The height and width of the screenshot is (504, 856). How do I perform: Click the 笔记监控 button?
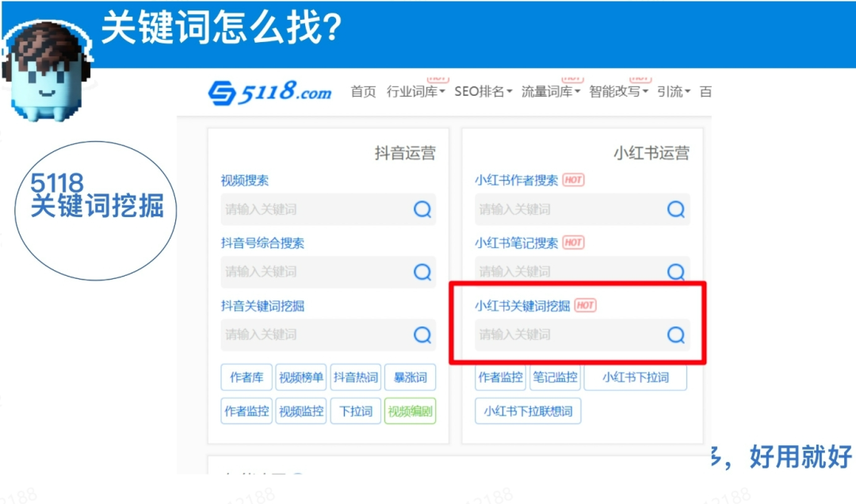click(555, 377)
